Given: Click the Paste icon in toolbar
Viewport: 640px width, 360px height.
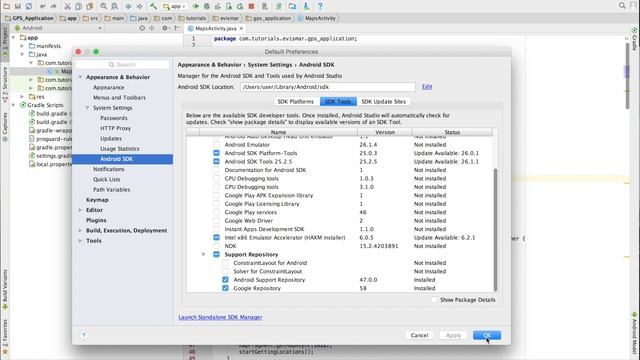Looking at the screenshot, I should tap(89, 6).
